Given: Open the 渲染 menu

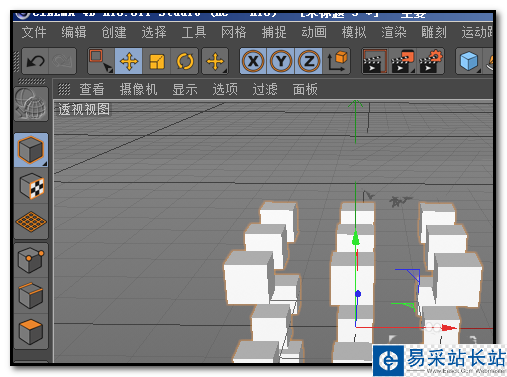Looking at the screenshot, I should click(x=394, y=33).
